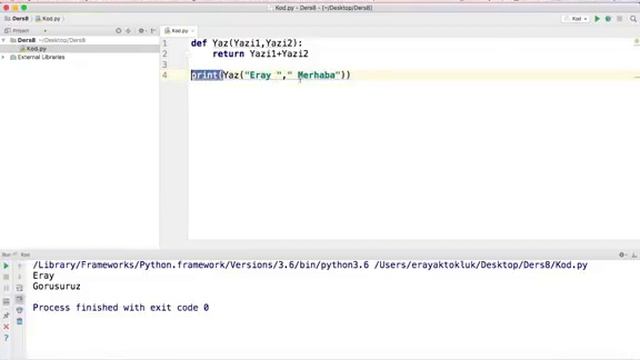Close the Kod.py editor tab
Screen dimensions: 640x360
pos(193,31)
